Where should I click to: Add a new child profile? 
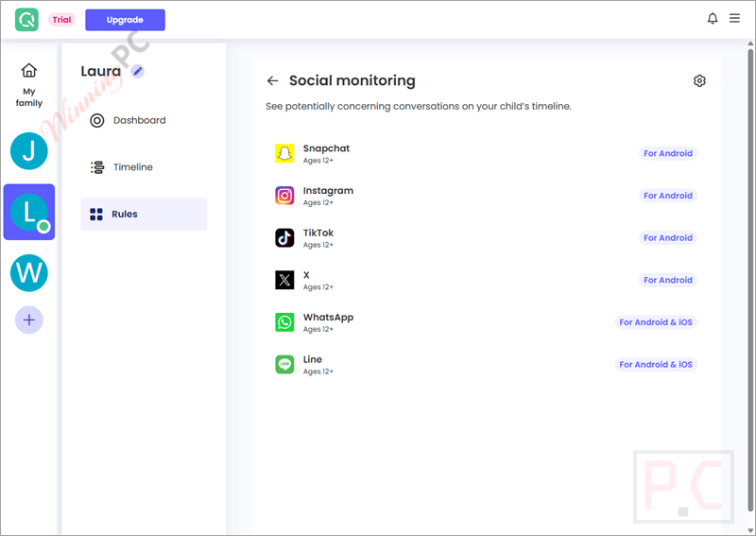click(x=29, y=320)
